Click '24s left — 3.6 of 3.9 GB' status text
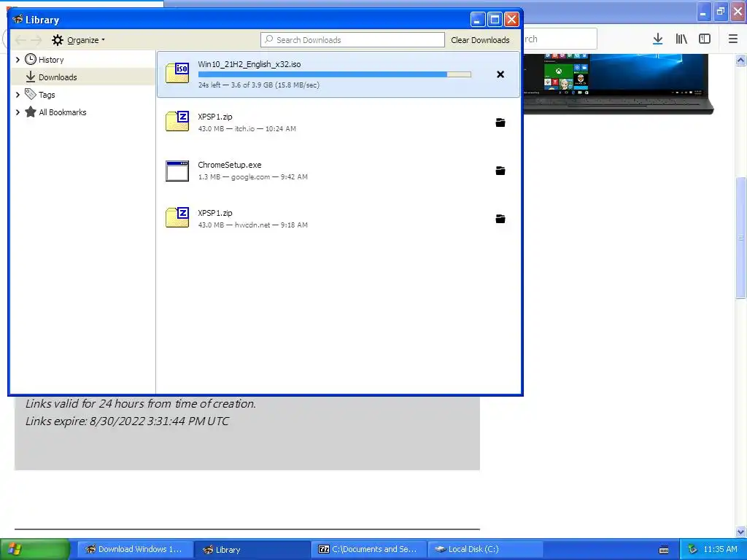 259,85
